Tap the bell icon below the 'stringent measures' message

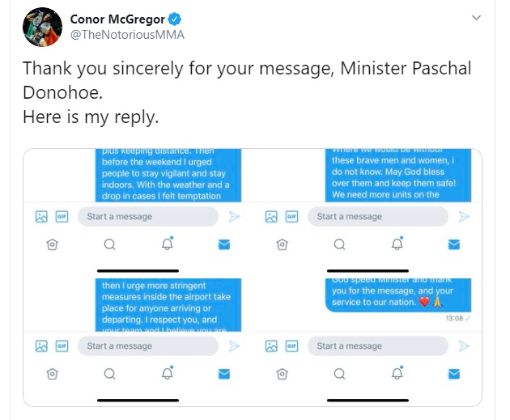pyautogui.click(x=168, y=373)
